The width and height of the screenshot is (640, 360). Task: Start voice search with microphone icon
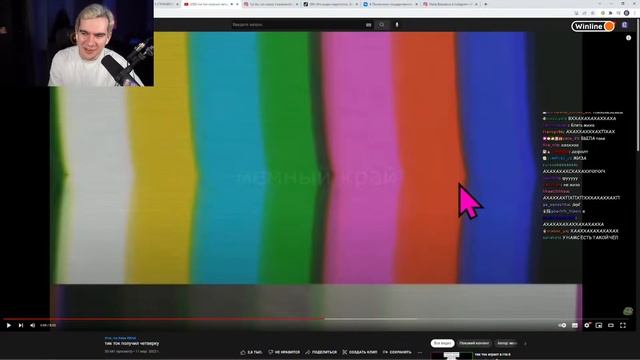point(397,24)
